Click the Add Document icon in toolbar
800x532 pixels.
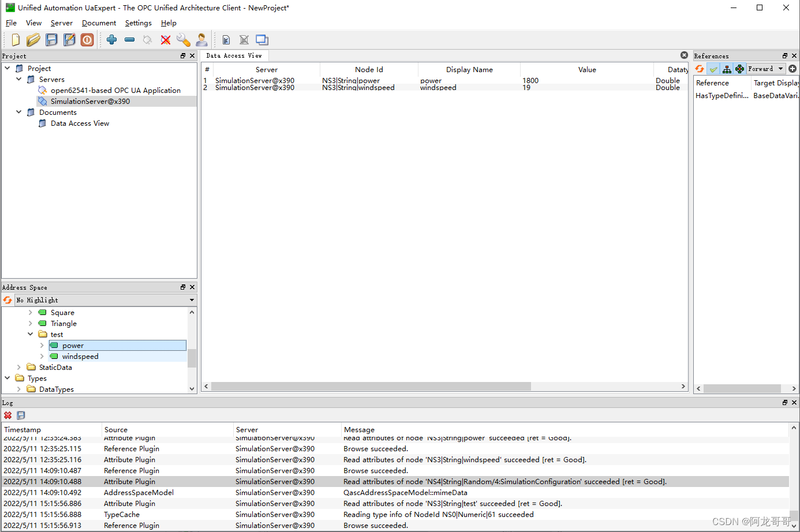(226, 40)
